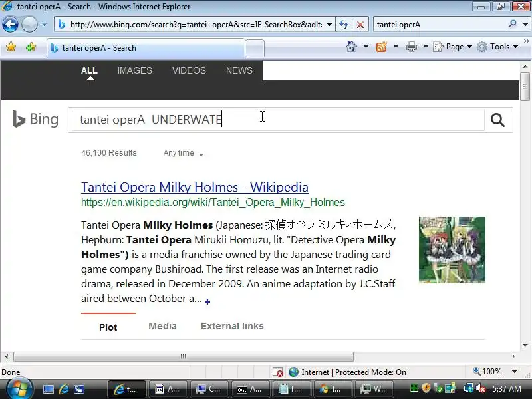Expand the address bar history dropdown

pyautogui.click(x=329, y=25)
